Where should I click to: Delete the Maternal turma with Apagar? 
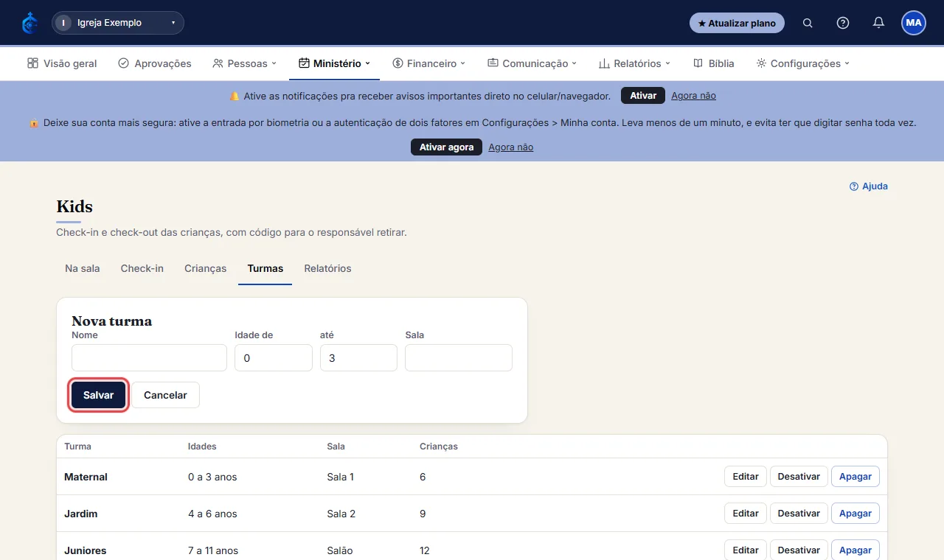tap(855, 477)
